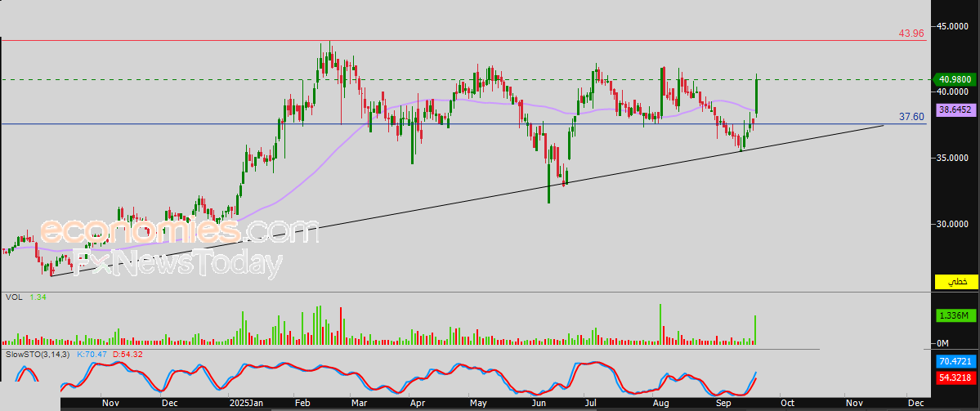
Task: Click the red 54.3218 stochastic D tag
Action: pyautogui.click(x=955, y=377)
